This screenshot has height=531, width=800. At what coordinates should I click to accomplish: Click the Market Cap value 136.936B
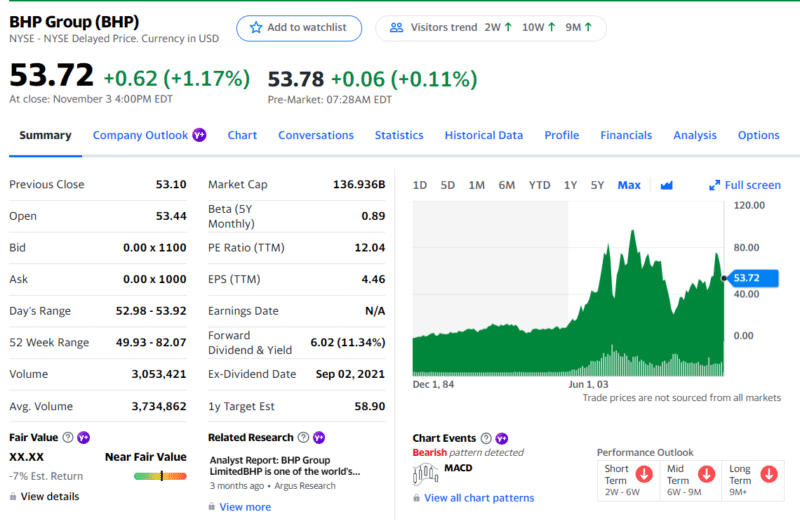[359, 184]
